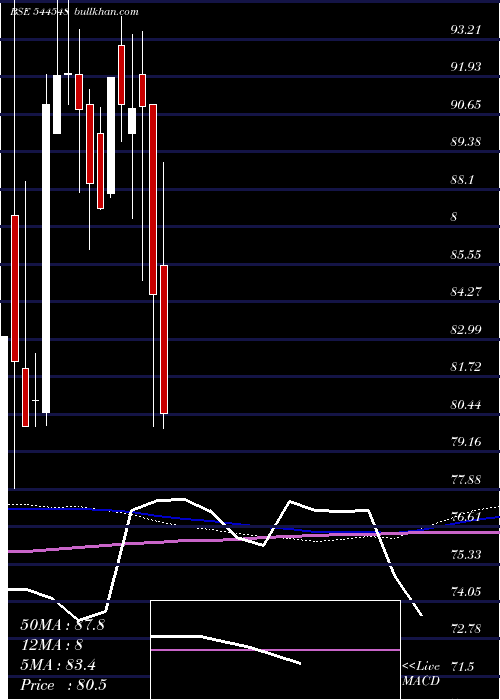Click inside the Live MACD inset chart

tap(275, 650)
